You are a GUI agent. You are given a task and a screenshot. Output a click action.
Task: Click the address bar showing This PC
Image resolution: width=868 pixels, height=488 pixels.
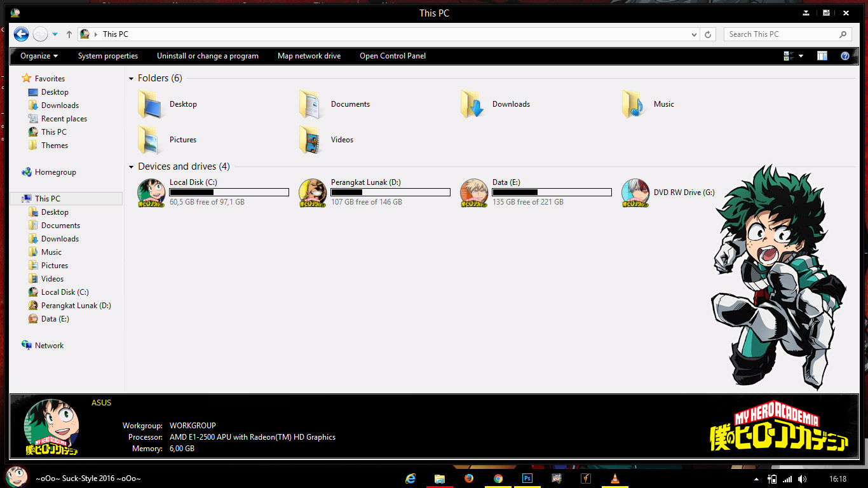click(388, 34)
